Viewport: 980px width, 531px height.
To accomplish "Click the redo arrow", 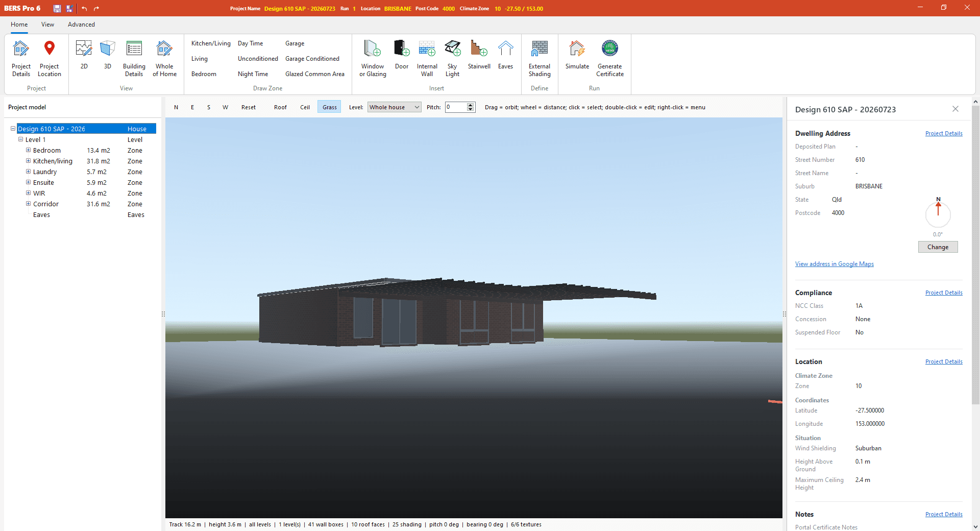I will [x=96, y=8].
